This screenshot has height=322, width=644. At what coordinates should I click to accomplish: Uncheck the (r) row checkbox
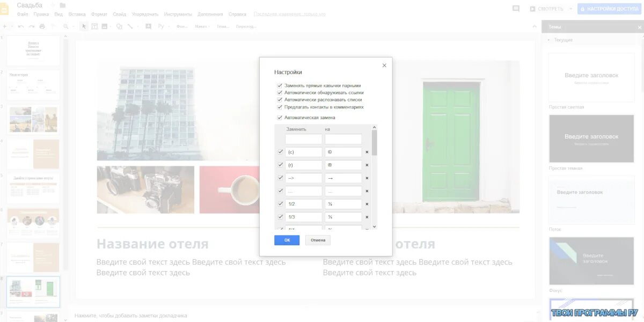pyautogui.click(x=280, y=165)
